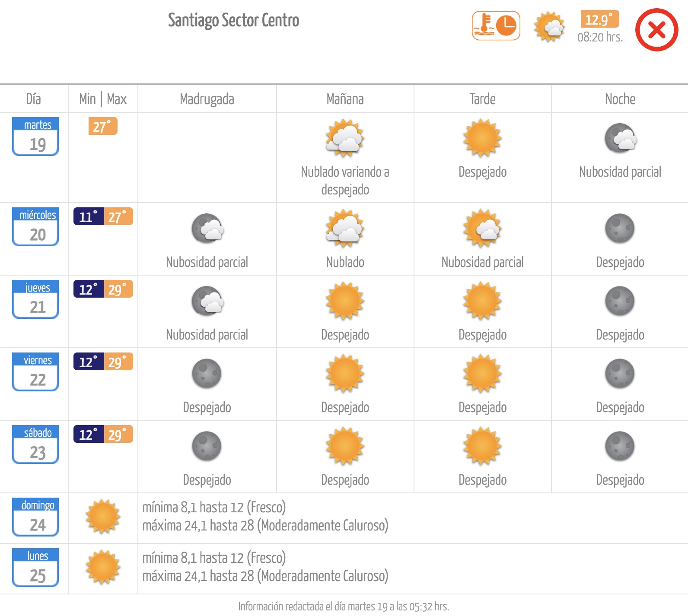
Task: Select the sábado 23 calendar icon
Action: coord(35,445)
